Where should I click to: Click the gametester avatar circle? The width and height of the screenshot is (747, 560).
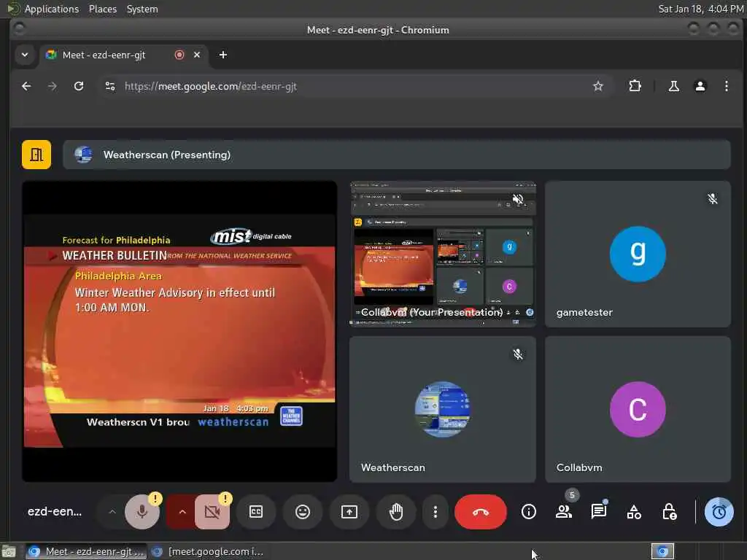638,254
